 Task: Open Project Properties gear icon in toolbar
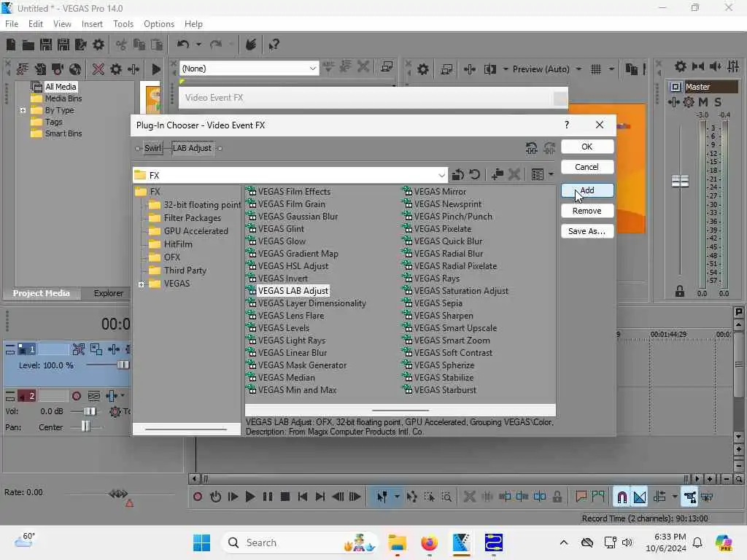click(x=98, y=44)
